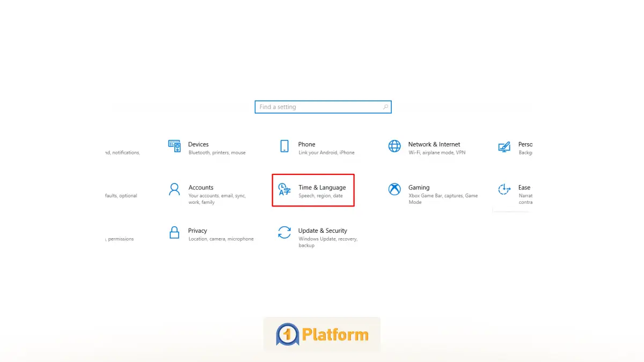Click the Phone smartphone icon
This screenshot has width=644, height=362.
point(284,146)
